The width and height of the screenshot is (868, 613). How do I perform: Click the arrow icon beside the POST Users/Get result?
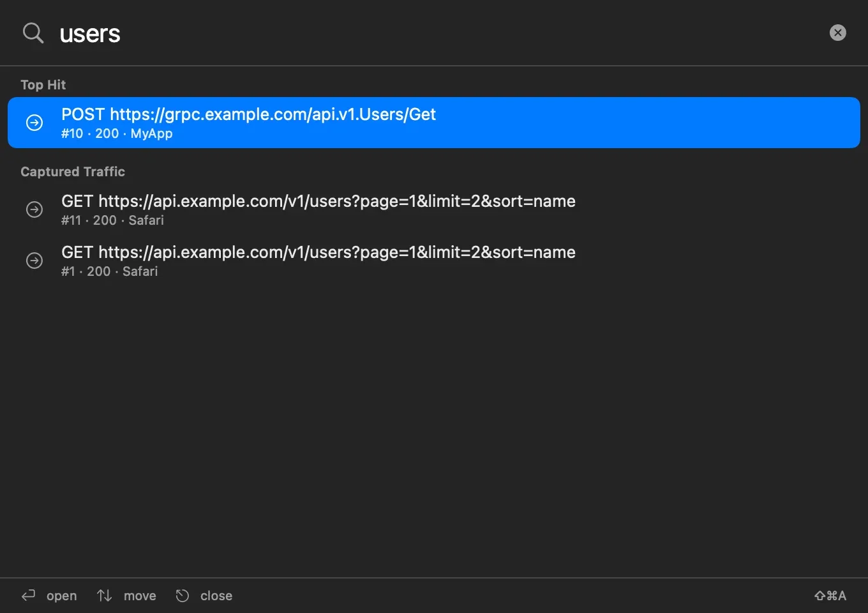34,123
